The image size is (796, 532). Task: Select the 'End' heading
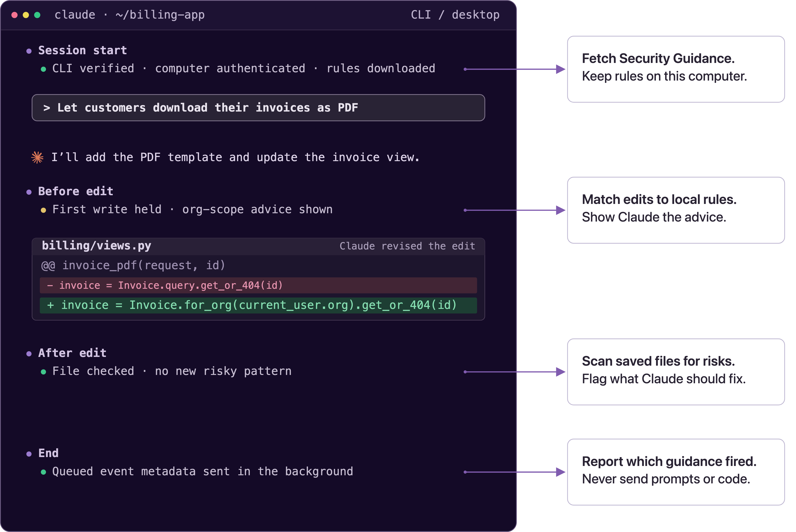48,453
